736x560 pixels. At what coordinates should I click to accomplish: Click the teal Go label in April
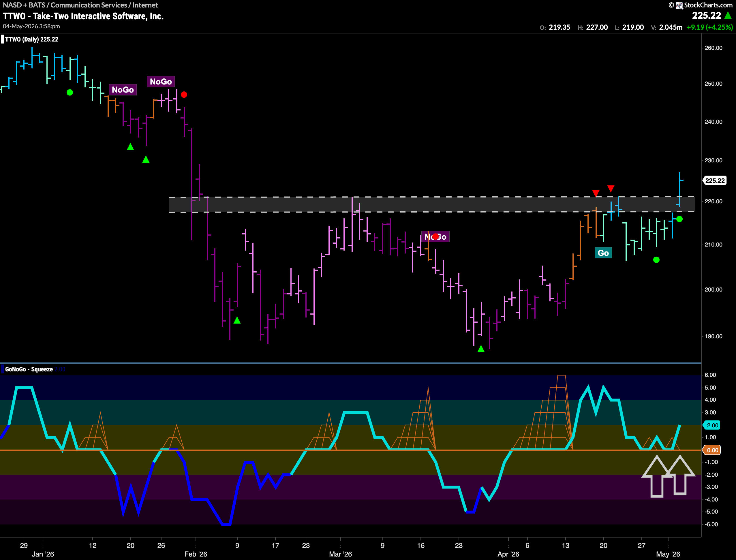coord(603,253)
